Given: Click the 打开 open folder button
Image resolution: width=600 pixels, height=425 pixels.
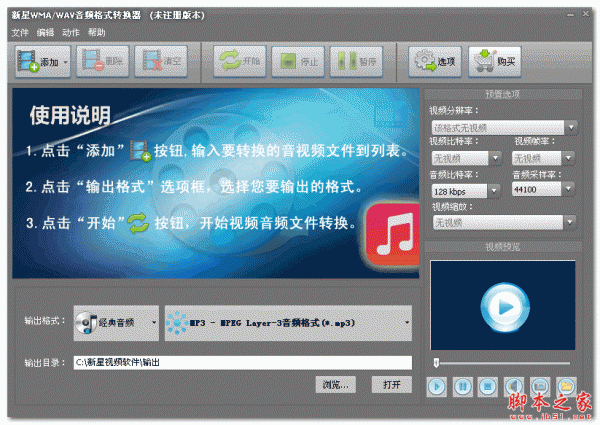Looking at the screenshot, I should (391, 384).
